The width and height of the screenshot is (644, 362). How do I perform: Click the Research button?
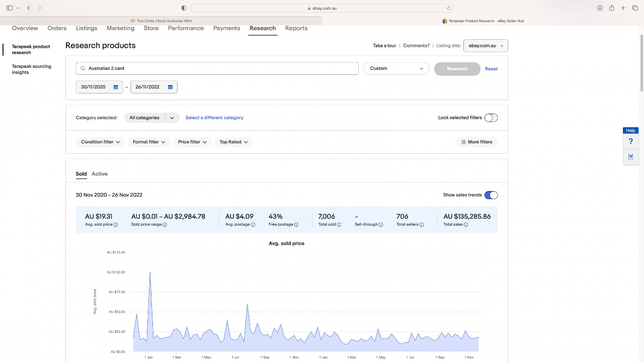point(457,69)
